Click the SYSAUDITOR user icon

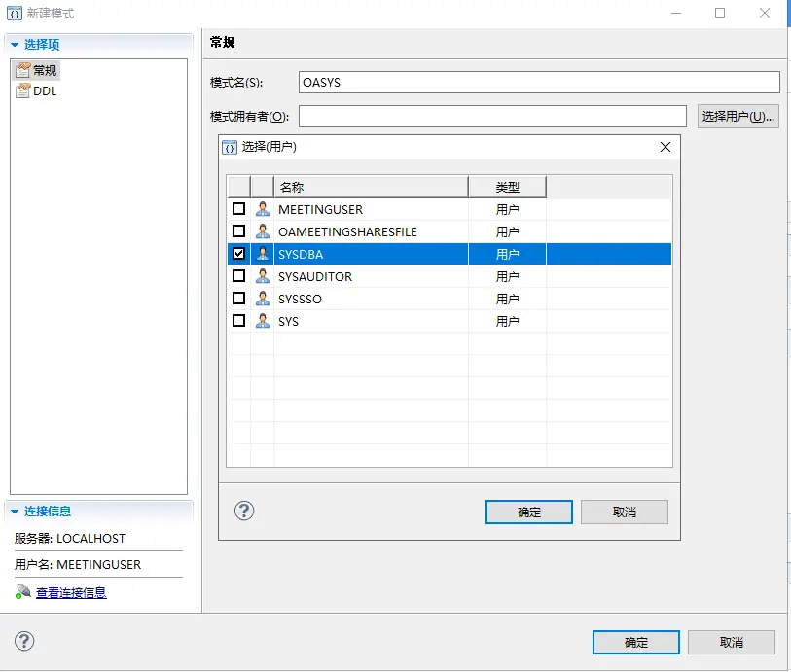pos(263,276)
